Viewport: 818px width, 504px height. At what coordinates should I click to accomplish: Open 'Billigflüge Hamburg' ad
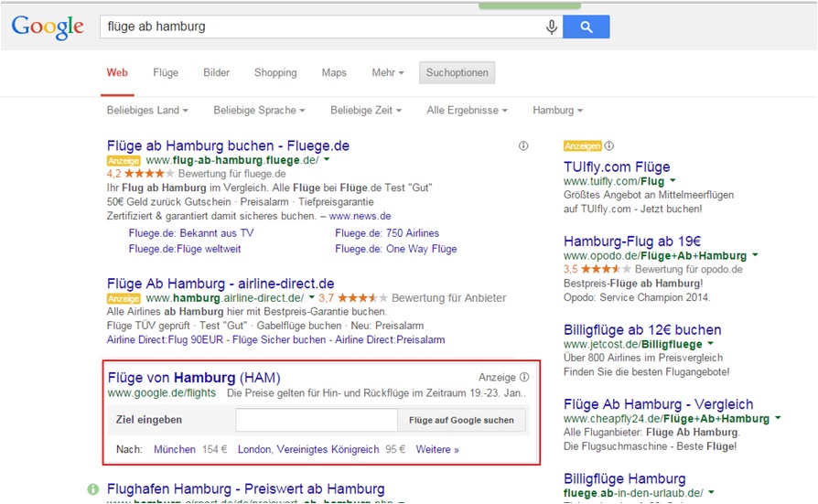[x=624, y=478]
